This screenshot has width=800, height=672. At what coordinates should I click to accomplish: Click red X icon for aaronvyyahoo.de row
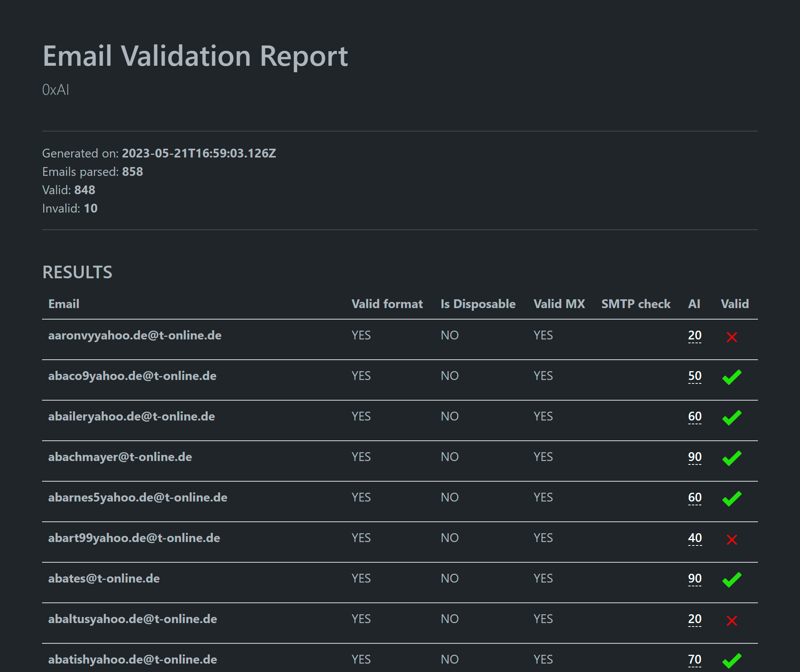[732, 337]
